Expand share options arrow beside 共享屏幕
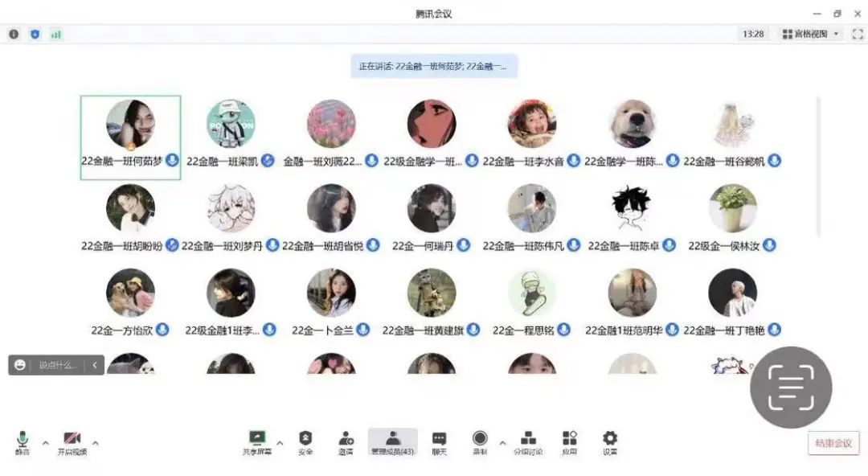Screen dimensions: 868x476 pyautogui.click(x=280, y=443)
